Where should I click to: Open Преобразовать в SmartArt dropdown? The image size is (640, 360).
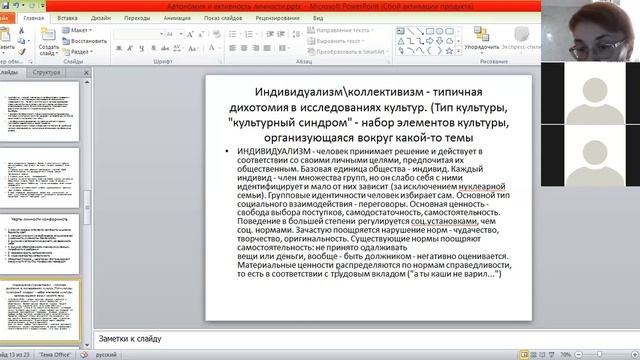coord(348,52)
